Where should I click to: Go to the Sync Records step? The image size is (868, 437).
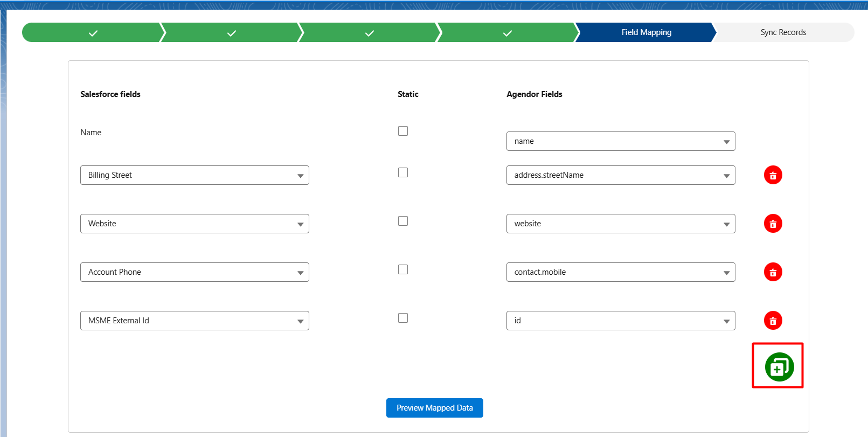tap(783, 32)
